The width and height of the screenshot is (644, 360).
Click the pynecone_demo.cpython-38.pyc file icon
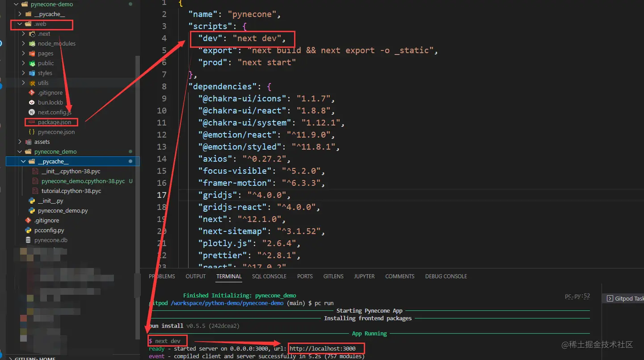[x=35, y=181]
